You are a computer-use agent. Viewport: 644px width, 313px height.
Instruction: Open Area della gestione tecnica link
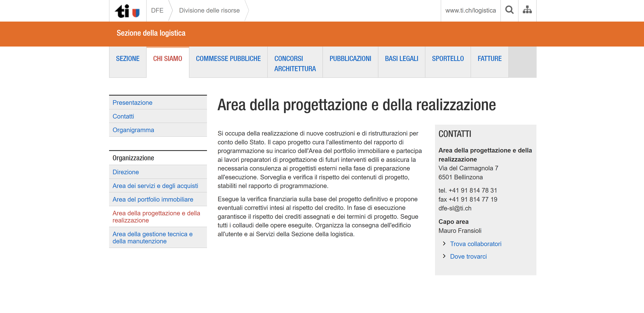(152, 237)
